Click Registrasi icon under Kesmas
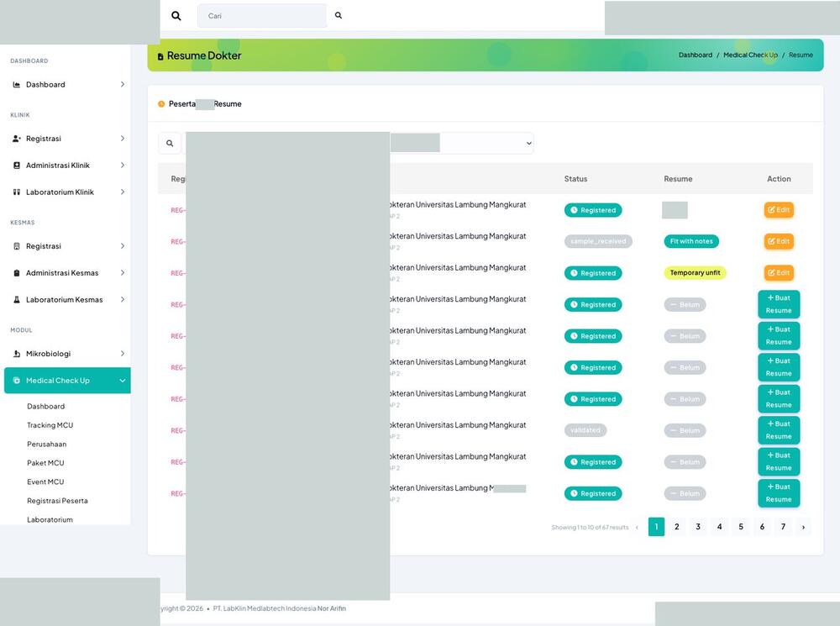Viewport: 840px width, 626px height. (17, 246)
